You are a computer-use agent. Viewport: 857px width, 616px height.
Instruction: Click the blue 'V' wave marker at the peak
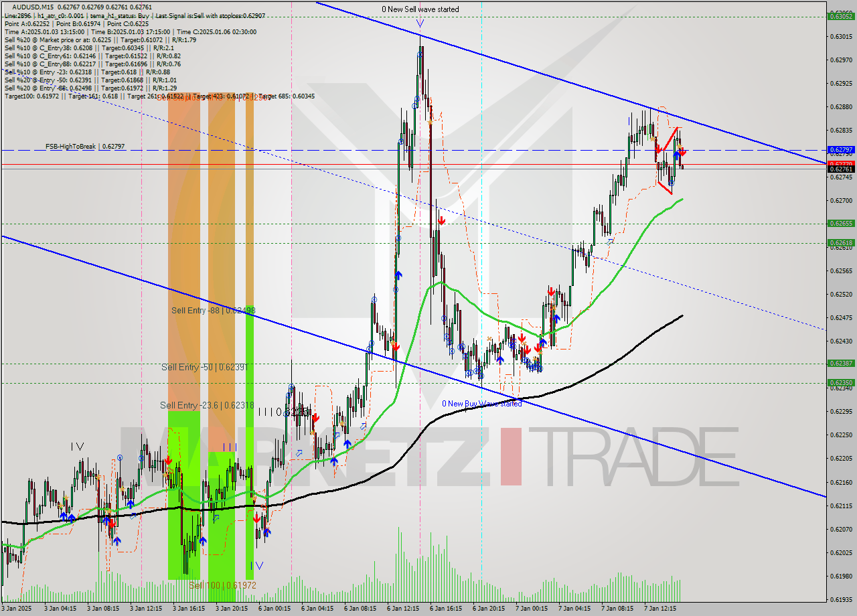point(419,23)
